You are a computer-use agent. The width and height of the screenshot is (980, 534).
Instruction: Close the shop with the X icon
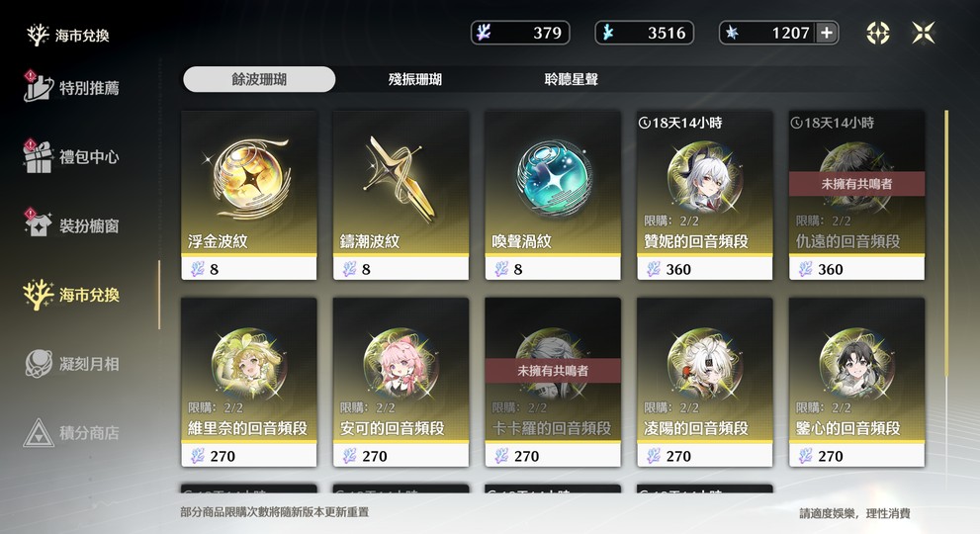point(923,33)
